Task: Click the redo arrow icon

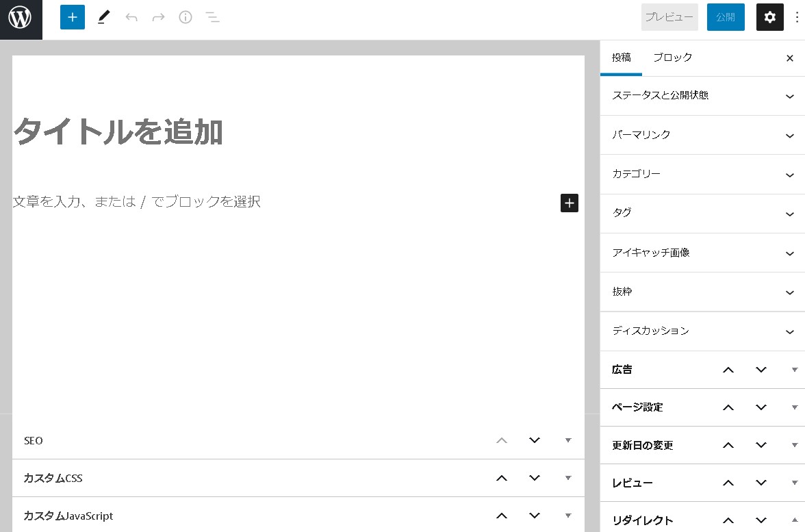Action: click(x=158, y=17)
